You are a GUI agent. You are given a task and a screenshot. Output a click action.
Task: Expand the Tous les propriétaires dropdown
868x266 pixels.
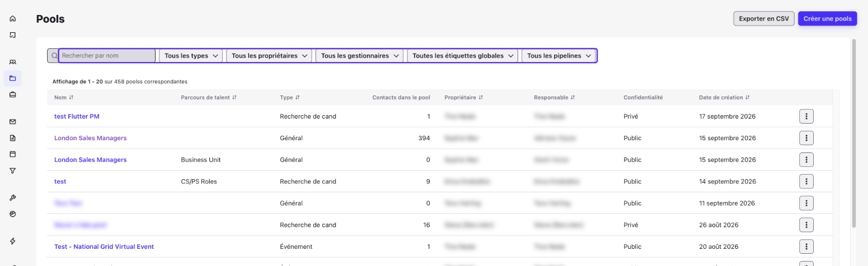[x=269, y=55]
